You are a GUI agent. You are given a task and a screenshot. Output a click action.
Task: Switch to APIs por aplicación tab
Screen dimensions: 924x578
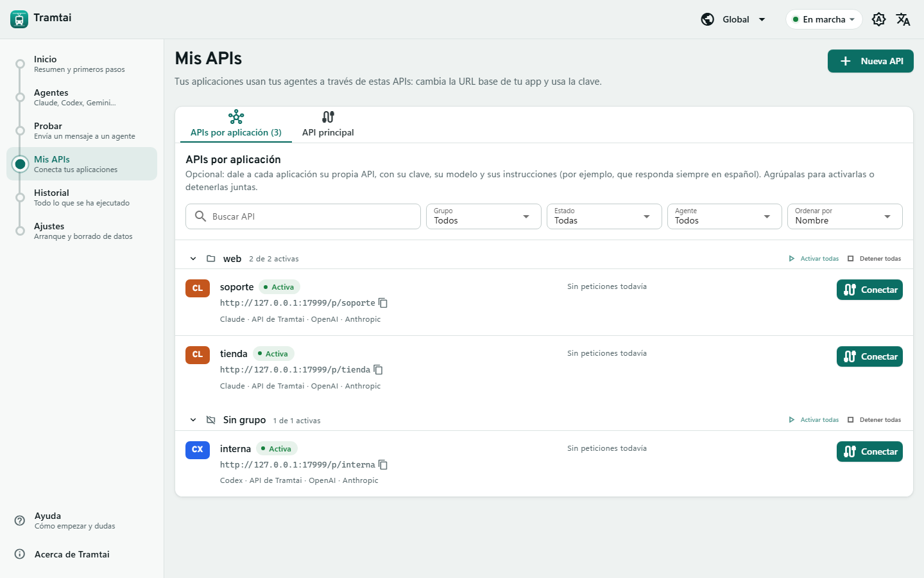[236, 124]
